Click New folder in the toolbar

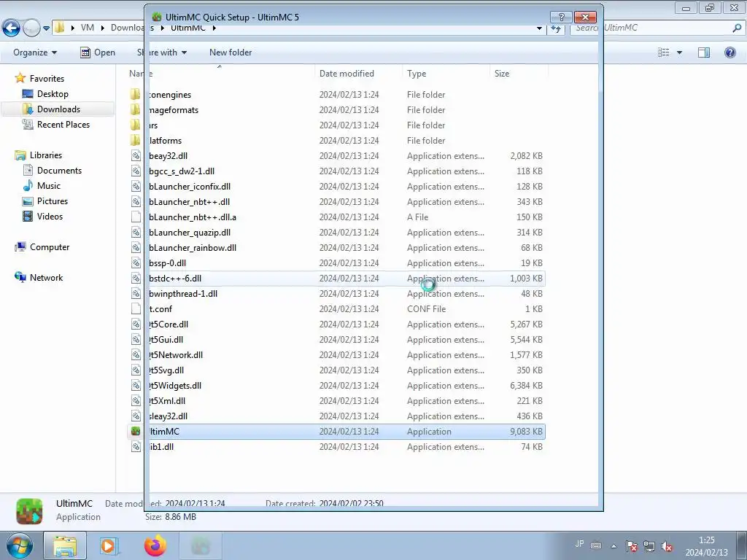(231, 52)
